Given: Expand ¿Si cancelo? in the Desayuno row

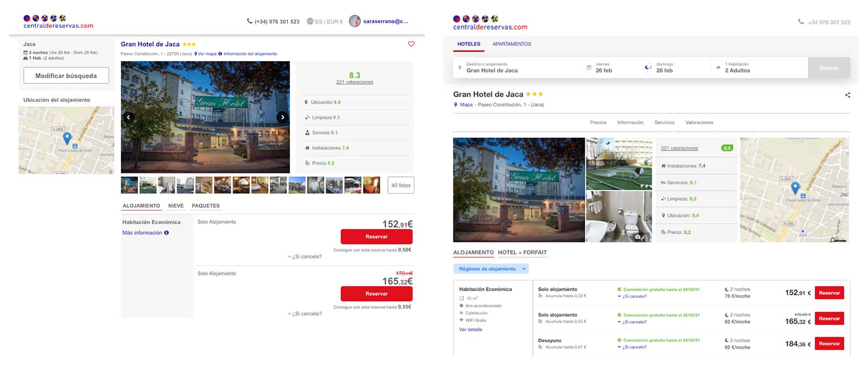Looking at the screenshot, I should [x=632, y=347].
